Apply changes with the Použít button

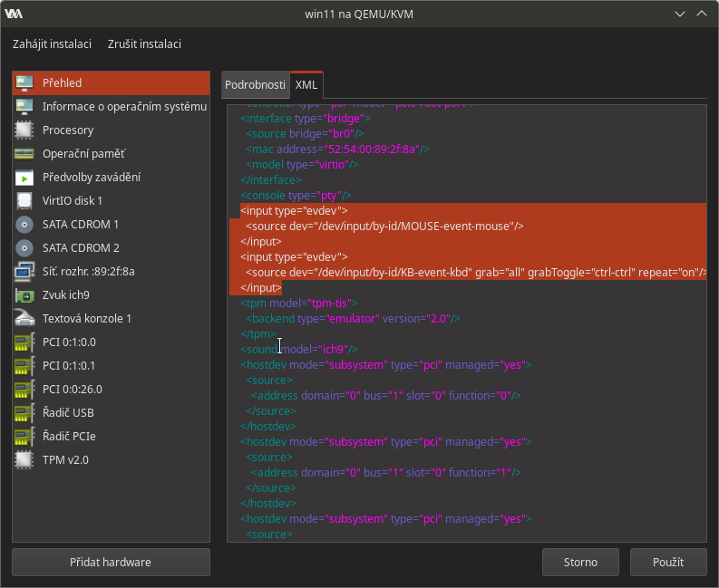tap(668, 562)
